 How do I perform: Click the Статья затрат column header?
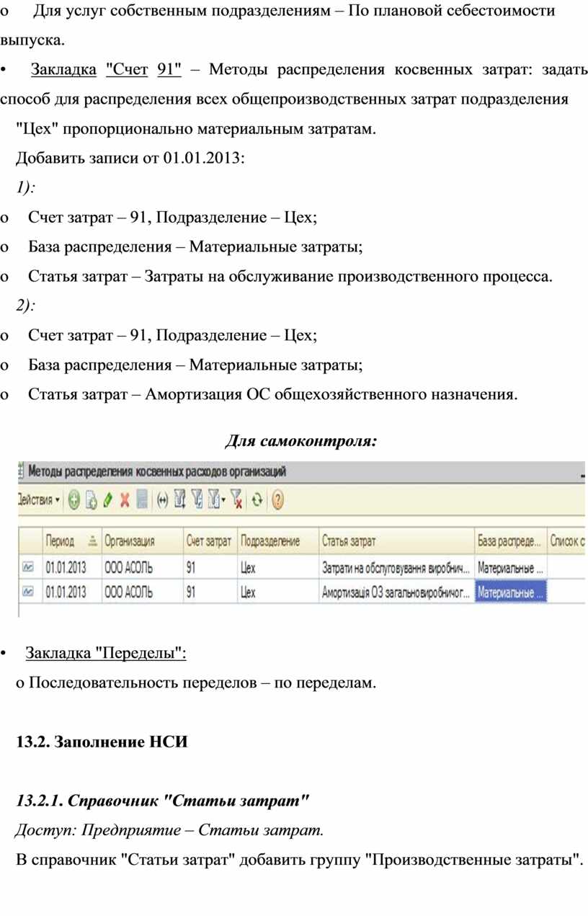click(x=396, y=541)
